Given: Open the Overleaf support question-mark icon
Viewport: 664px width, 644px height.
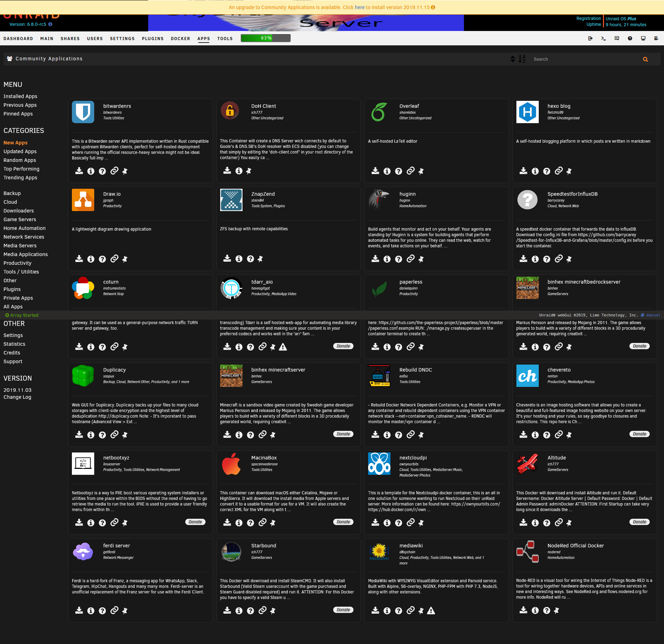Looking at the screenshot, I should 398,171.
